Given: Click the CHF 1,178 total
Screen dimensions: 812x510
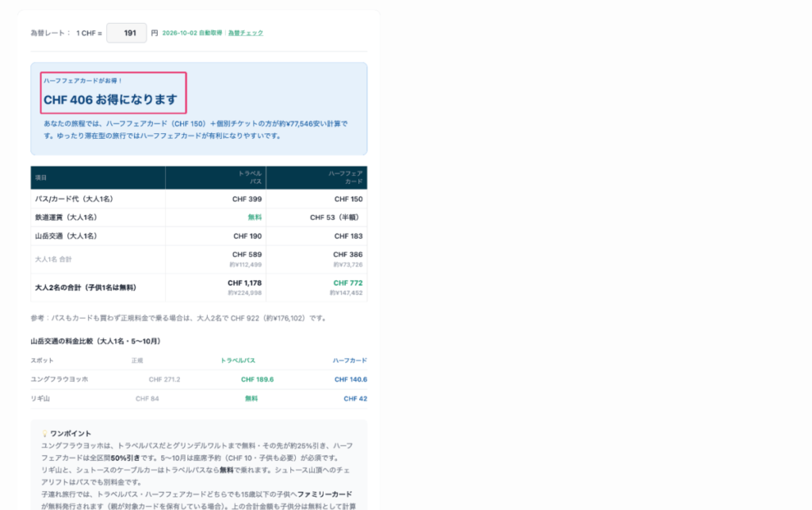Looking at the screenshot, I should click(x=245, y=283).
